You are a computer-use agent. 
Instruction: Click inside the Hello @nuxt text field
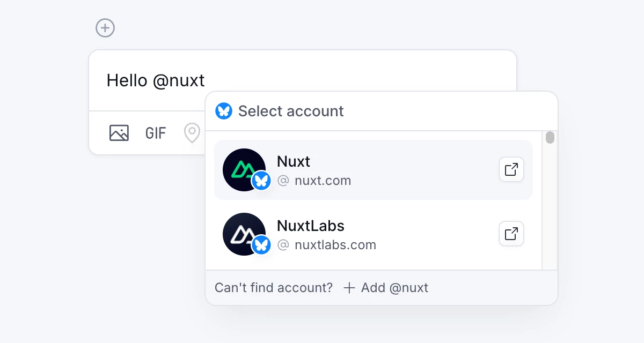156,80
